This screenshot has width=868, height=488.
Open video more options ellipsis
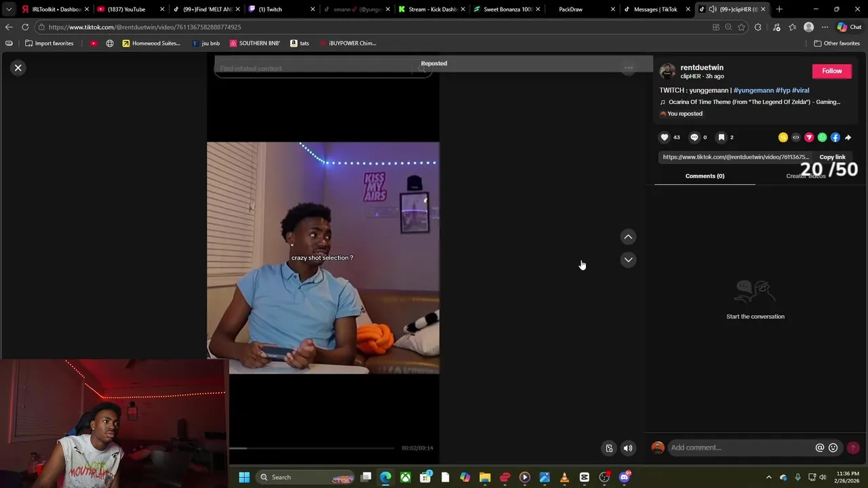629,68
